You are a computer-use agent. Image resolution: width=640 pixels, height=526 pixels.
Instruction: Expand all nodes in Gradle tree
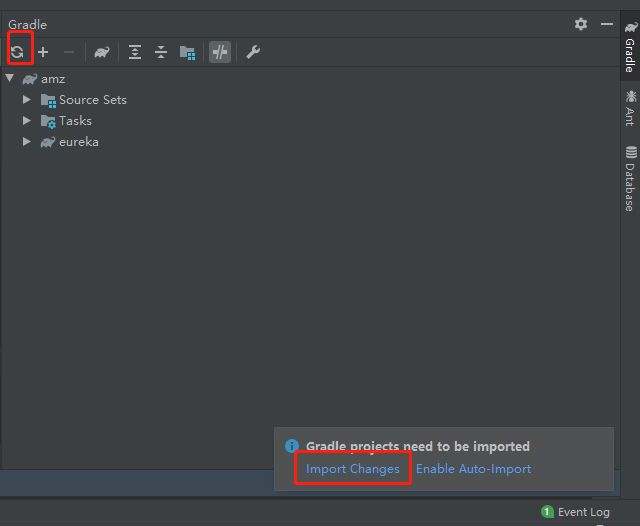pos(135,52)
